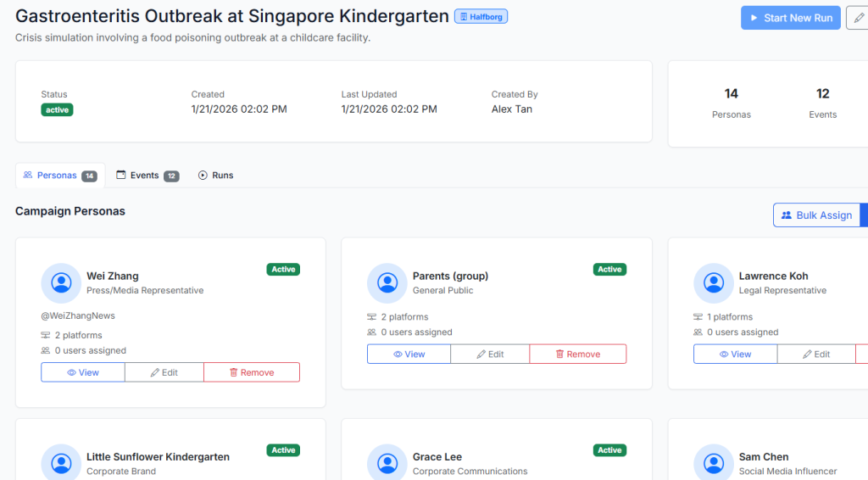This screenshot has height=480, width=868.
Task: Remove the Parents (group) persona
Action: [x=577, y=354]
